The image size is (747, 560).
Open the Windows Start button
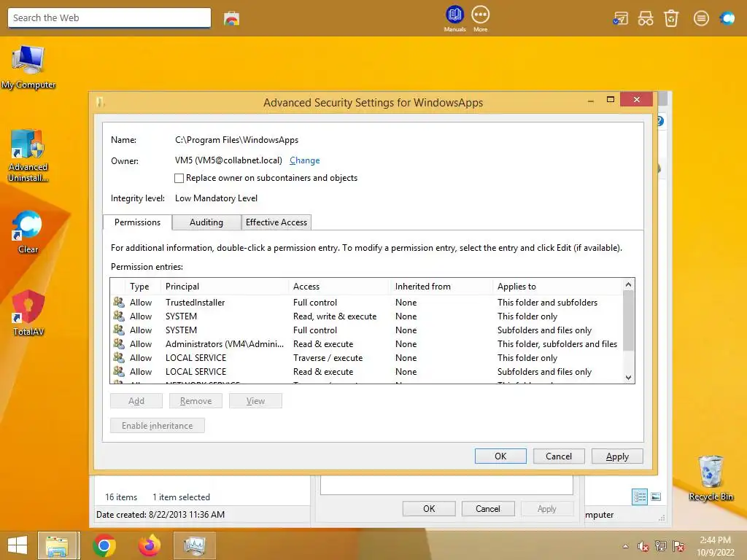[18, 545]
